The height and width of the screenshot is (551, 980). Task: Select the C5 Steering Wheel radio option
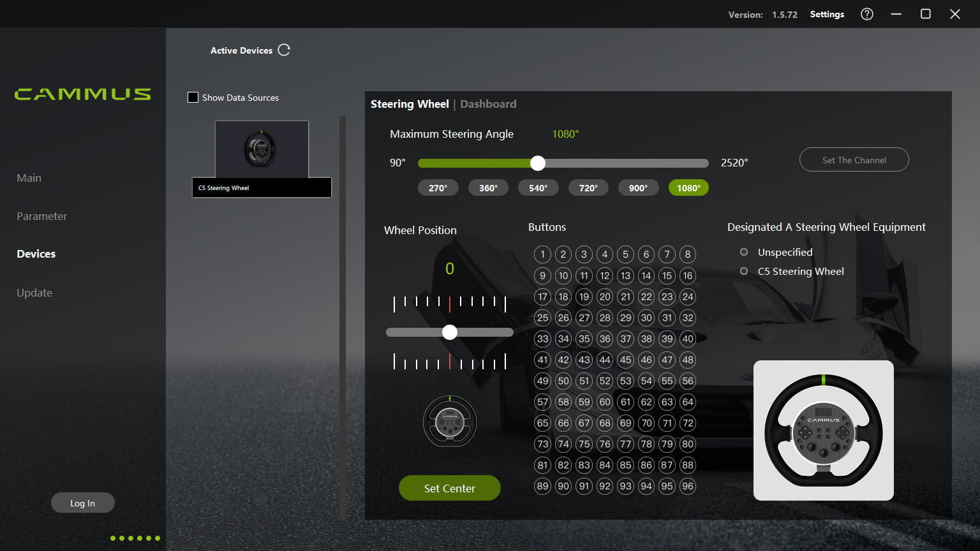click(x=743, y=271)
